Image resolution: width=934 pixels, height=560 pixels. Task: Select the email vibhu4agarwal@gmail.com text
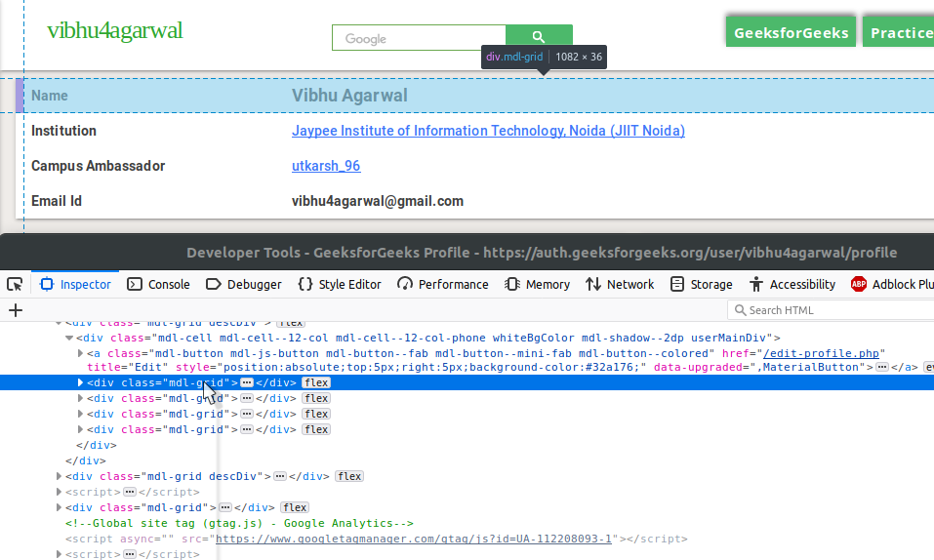(x=377, y=201)
